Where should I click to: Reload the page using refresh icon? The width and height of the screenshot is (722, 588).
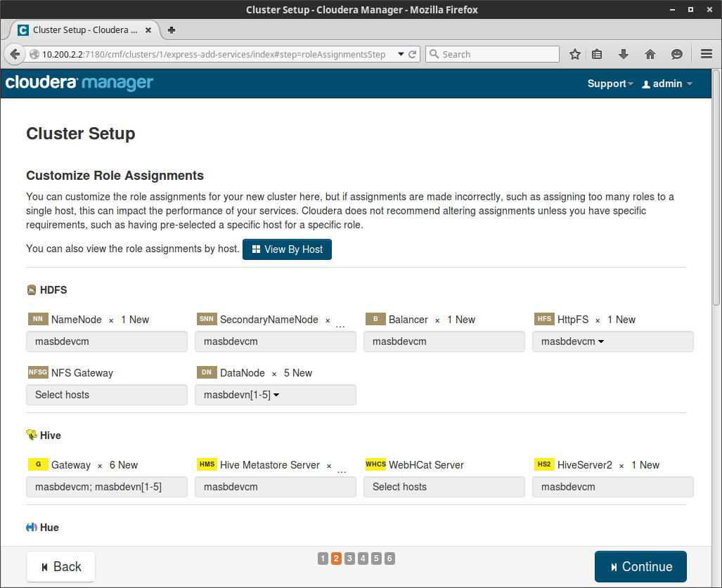point(413,54)
